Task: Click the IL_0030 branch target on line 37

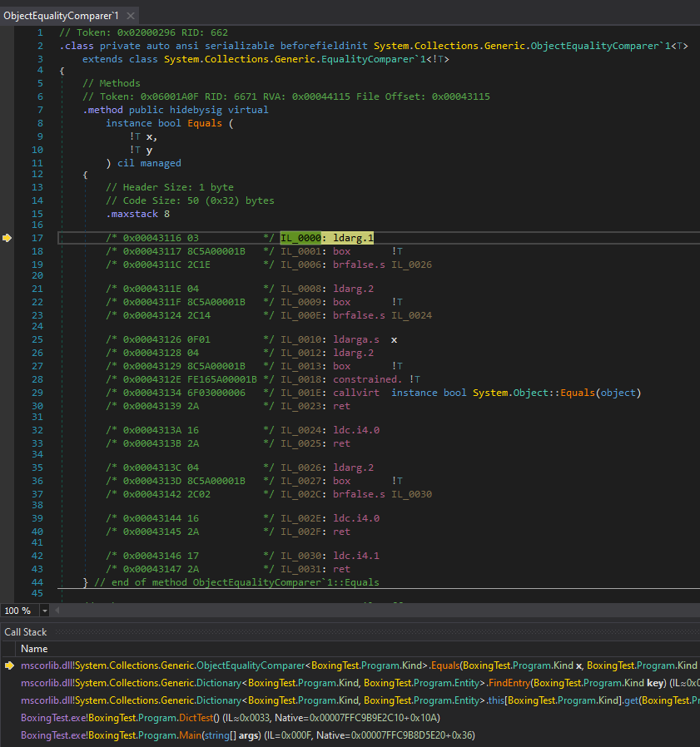Action: 411,494
